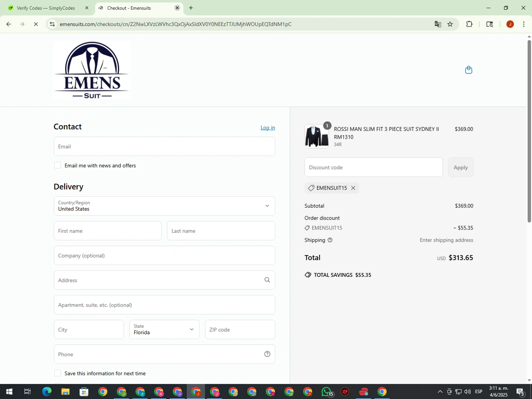Open a new browser tab

191,8
